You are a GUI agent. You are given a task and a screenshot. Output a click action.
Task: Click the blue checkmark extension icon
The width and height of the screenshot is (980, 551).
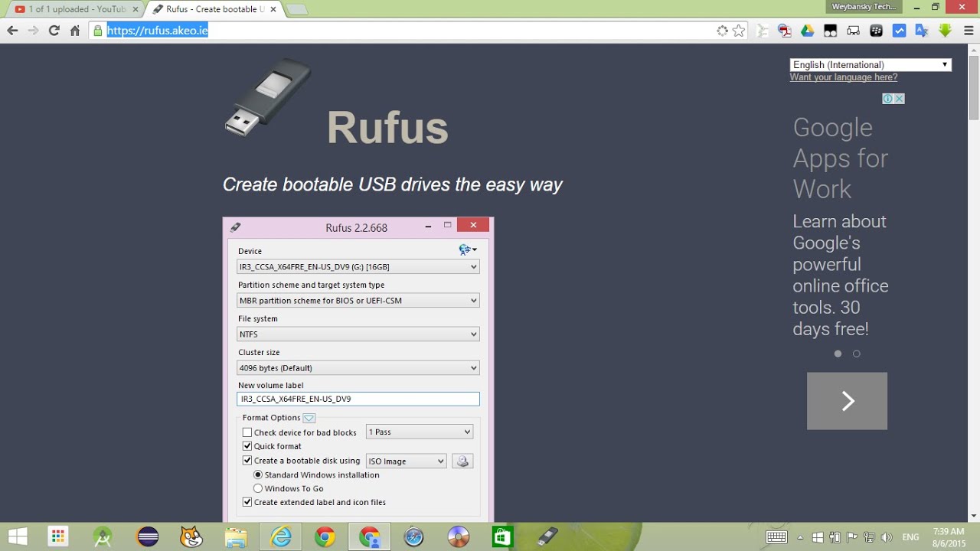pyautogui.click(x=900, y=31)
